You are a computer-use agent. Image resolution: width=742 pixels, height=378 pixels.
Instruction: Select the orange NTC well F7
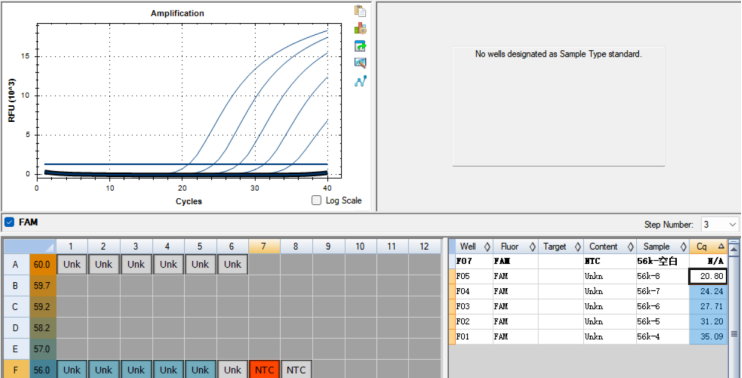[265, 369]
